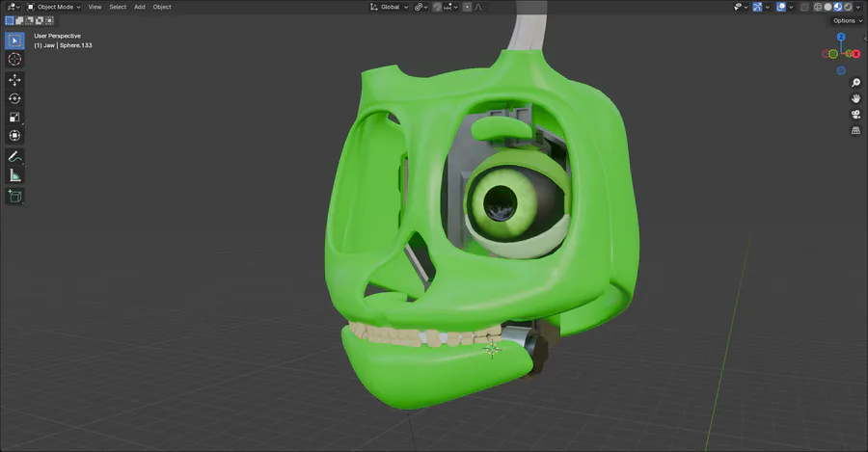The image size is (868, 452).
Task: Toggle snapping magnet
Action: pos(437,7)
